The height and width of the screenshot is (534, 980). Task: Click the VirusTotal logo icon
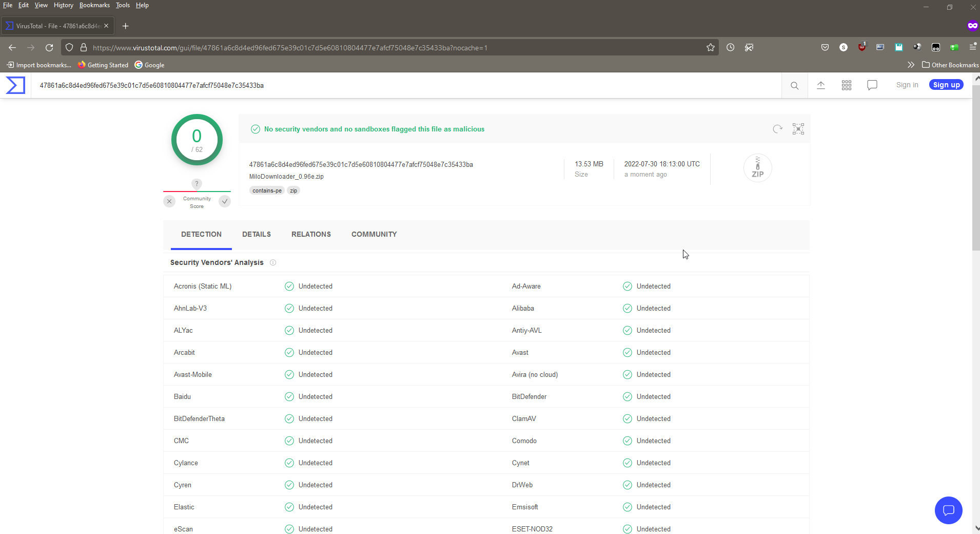(x=15, y=85)
